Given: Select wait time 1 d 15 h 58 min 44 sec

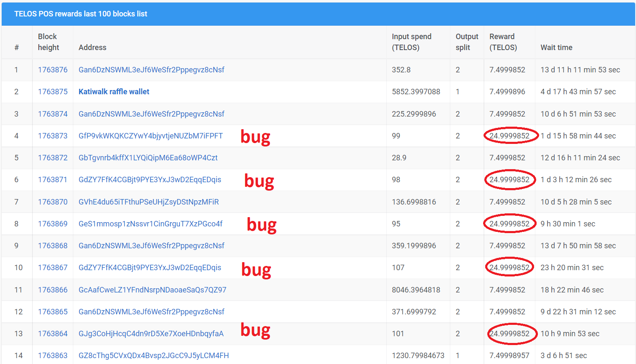Looking at the screenshot, I should (578, 136).
